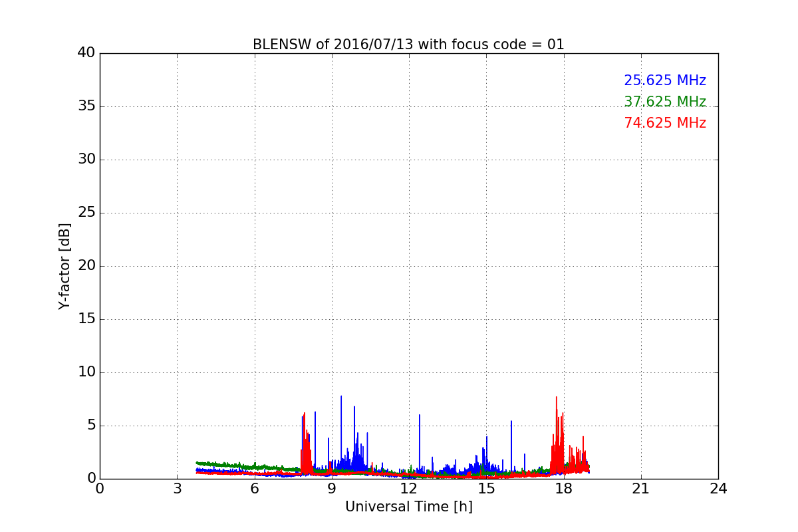Click the x-axis tick label '6'
The height and width of the screenshot is (532, 798).
point(255,489)
